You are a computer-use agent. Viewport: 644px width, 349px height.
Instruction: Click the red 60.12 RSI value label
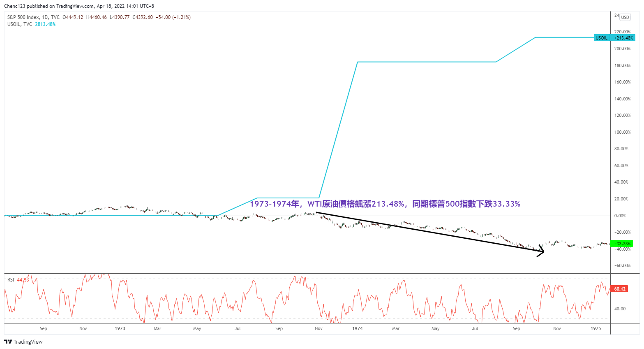[620, 289]
